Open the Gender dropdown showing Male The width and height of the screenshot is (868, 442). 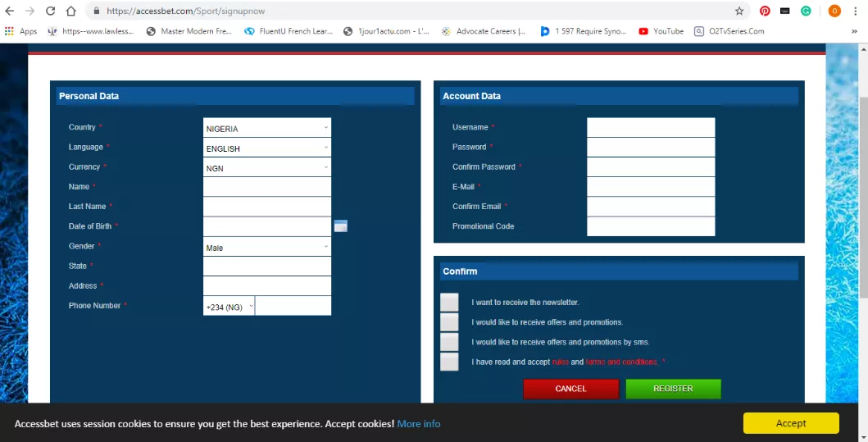(267, 247)
